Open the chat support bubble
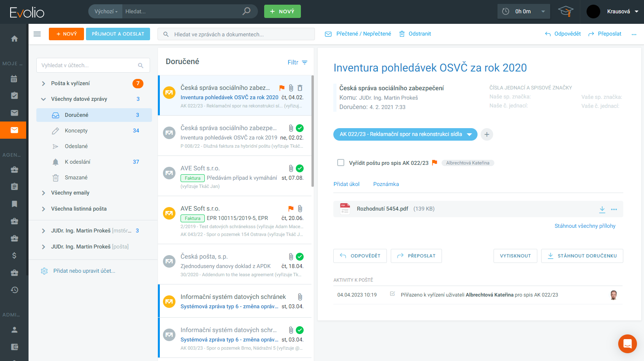The image size is (644, 361). 627,344
